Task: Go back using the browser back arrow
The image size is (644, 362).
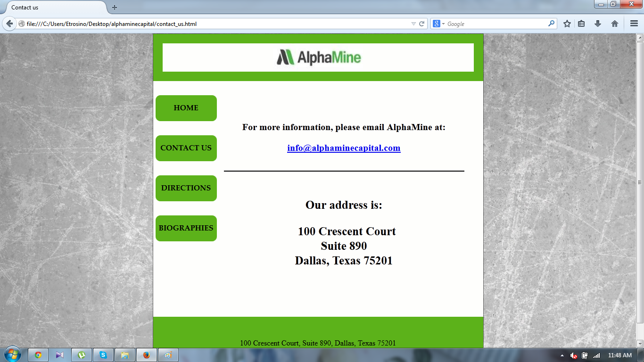Action: pos(9,24)
